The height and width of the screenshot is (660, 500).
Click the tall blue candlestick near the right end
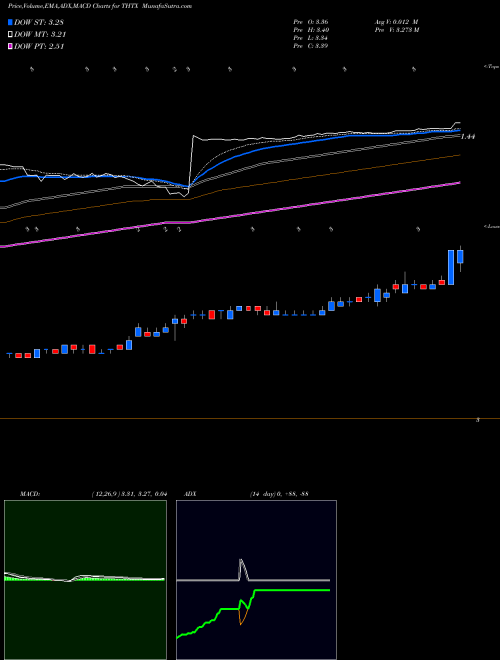click(451, 267)
